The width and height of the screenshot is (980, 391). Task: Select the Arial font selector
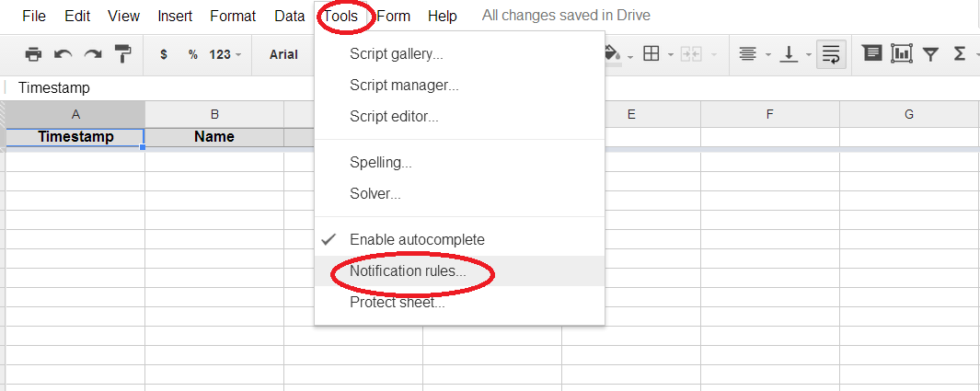[x=283, y=54]
